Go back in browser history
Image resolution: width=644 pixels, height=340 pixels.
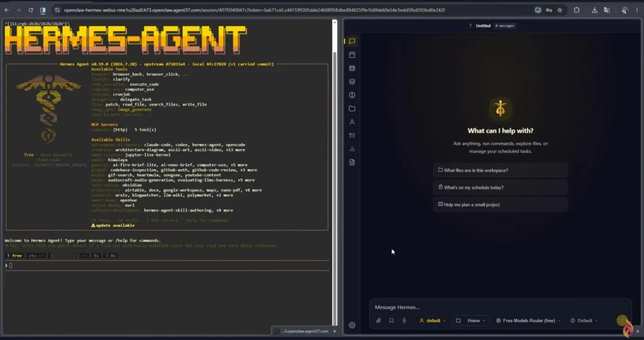(8, 10)
